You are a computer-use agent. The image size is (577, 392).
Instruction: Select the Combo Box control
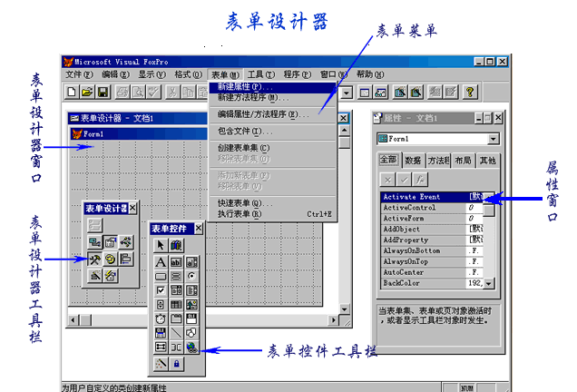point(176,290)
